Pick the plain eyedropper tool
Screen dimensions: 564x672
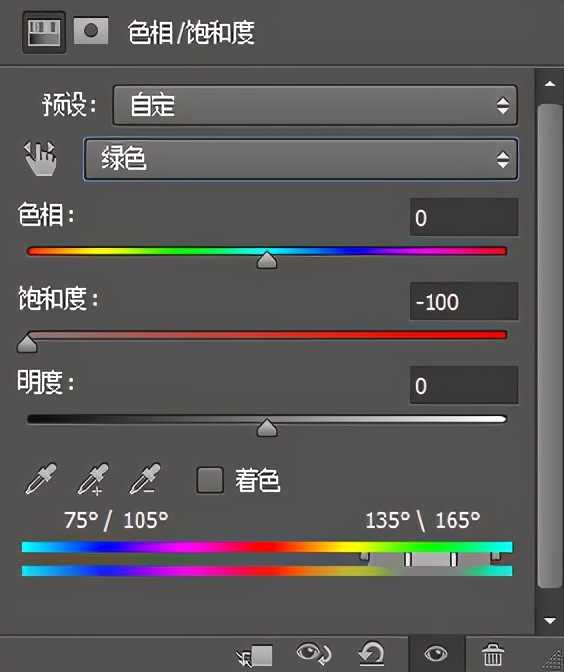pyautogui.click(x=41, y=479)
